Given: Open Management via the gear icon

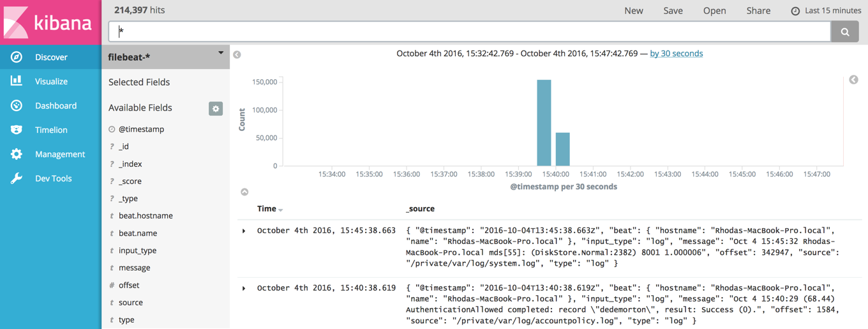Looking at the screenshot, I should click(17, 154).
